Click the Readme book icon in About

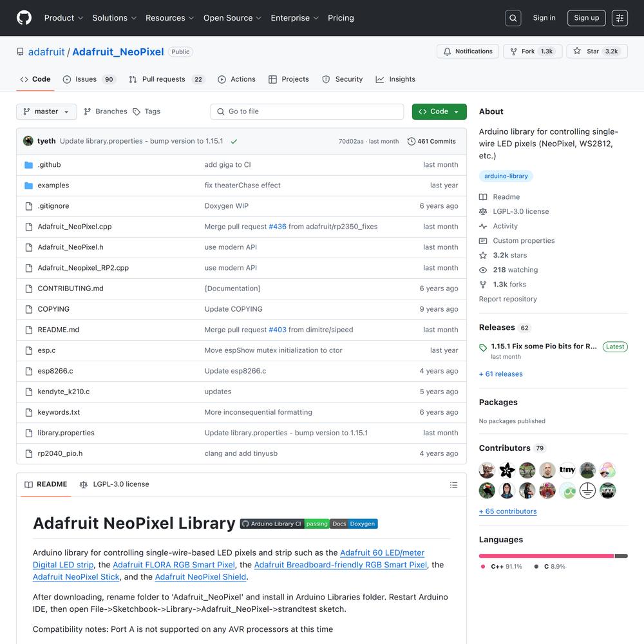pyautogui.click(x=483, y=197)
